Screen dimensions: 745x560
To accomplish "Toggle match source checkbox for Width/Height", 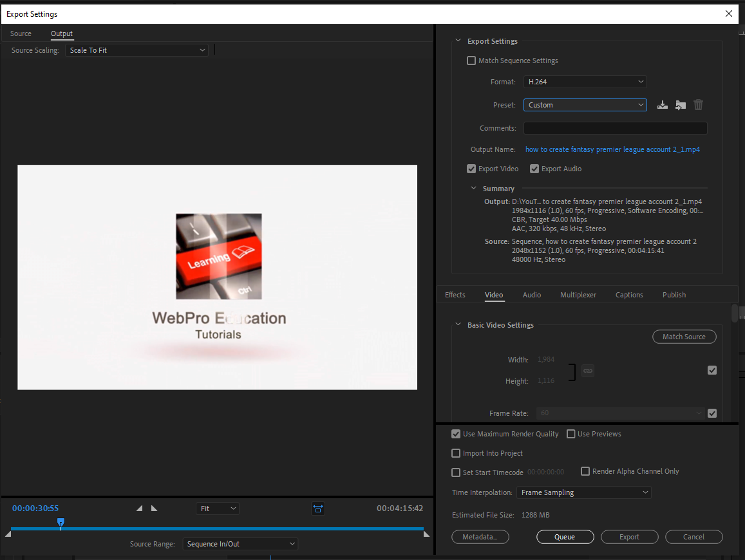I will [712, 370].
